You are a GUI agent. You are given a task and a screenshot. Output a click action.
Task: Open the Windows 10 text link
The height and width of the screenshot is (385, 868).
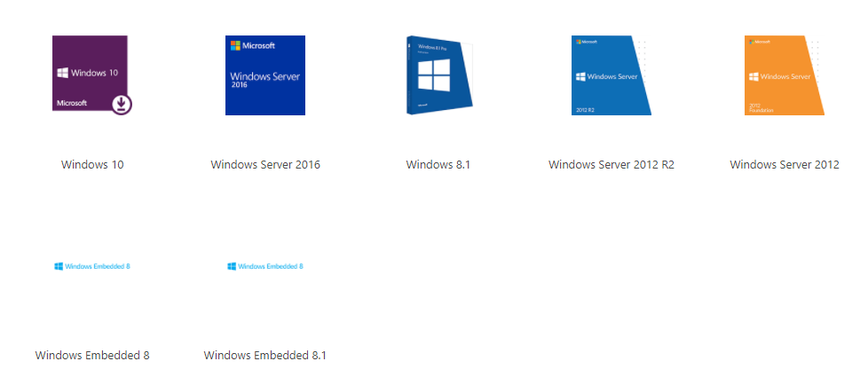[92, 164]
